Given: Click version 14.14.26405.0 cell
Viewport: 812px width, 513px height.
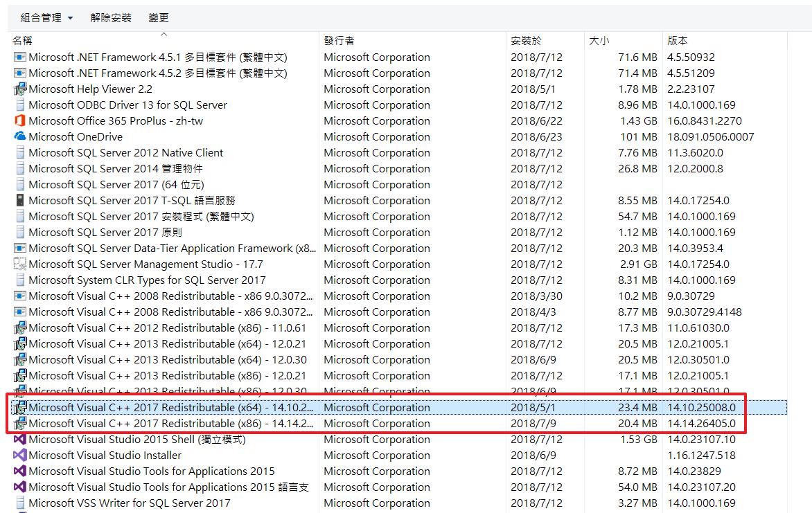Looking at the screenshot, I should click(701, 424).
